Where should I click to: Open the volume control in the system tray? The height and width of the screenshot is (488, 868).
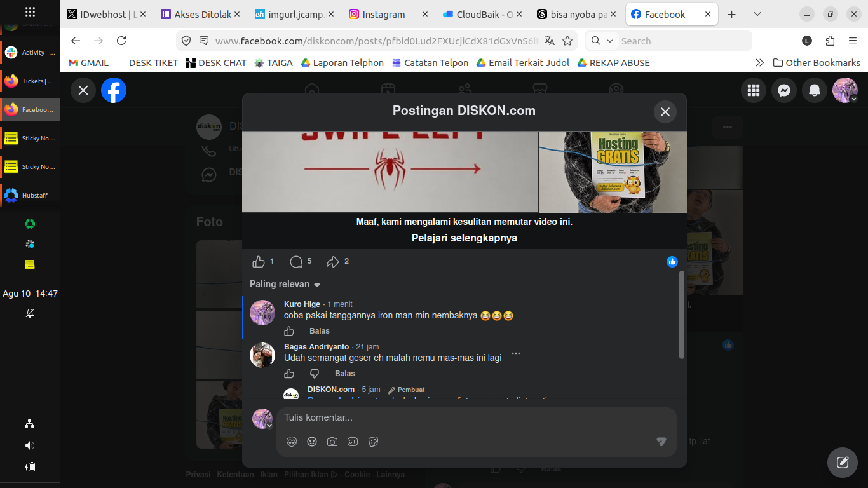click(x=30, y=445)
